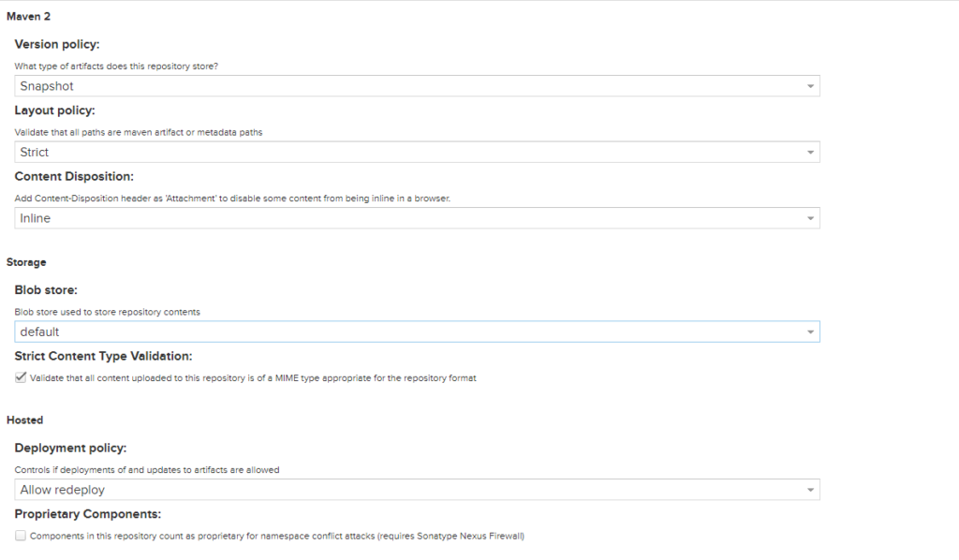Click the 'Snapshot' value in Version policy

(x=47, y=86)
